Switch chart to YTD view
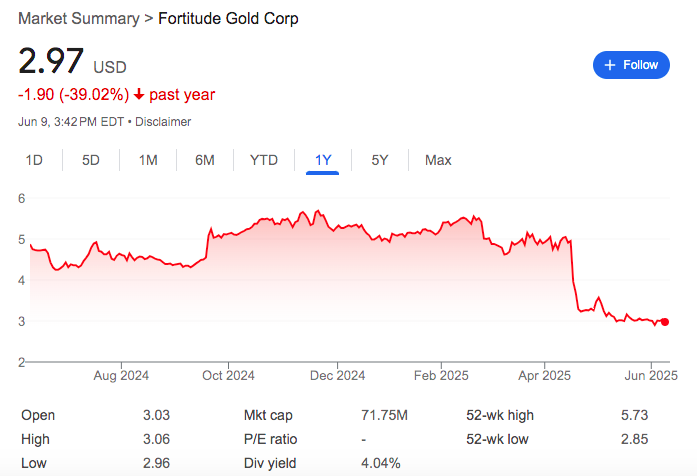Image resolution: width=697 pixels, height=476 pixels. pyautogui.click(x=264, y=160)
